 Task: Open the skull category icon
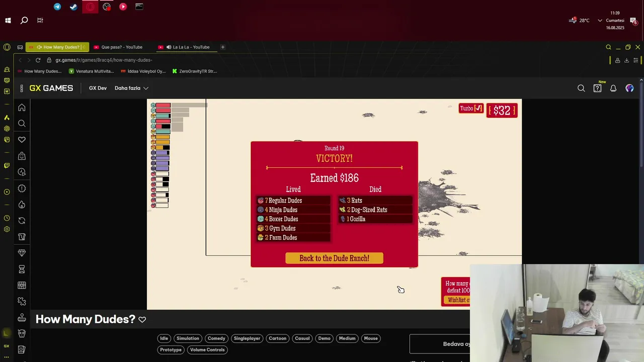click(22, 333)
